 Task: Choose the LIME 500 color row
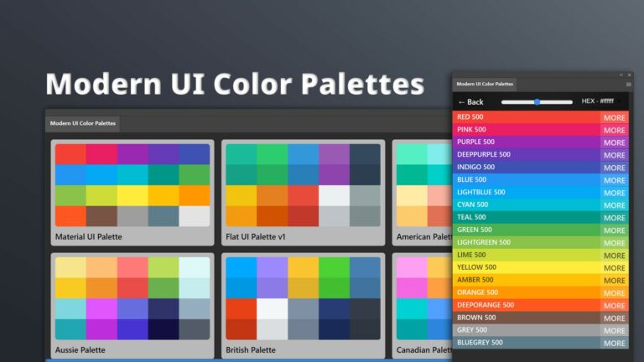pos(526,255)
